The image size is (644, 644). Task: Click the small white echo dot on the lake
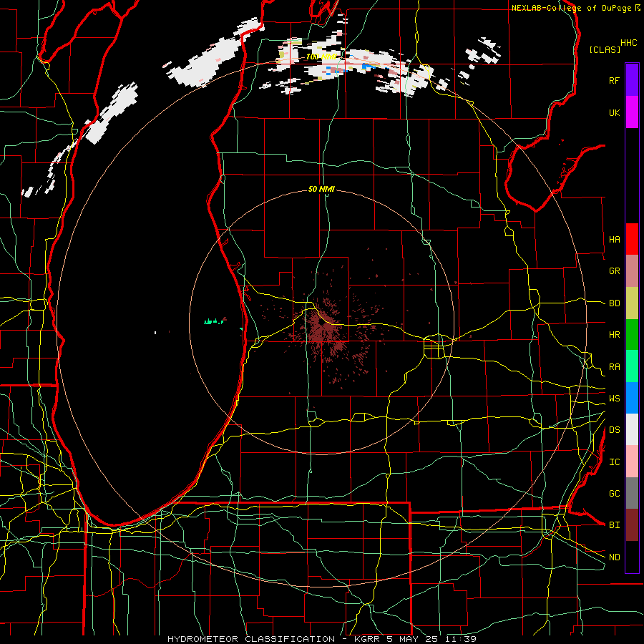[155, 332]
